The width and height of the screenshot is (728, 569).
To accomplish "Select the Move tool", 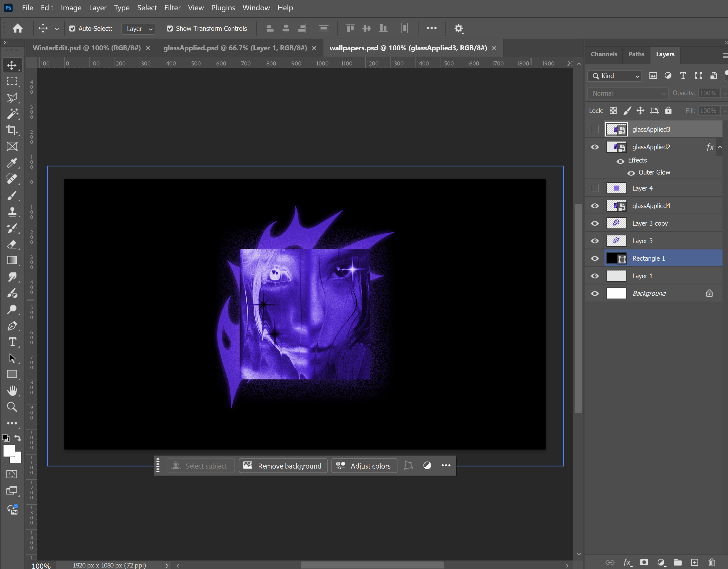I will tap(12, 65).
